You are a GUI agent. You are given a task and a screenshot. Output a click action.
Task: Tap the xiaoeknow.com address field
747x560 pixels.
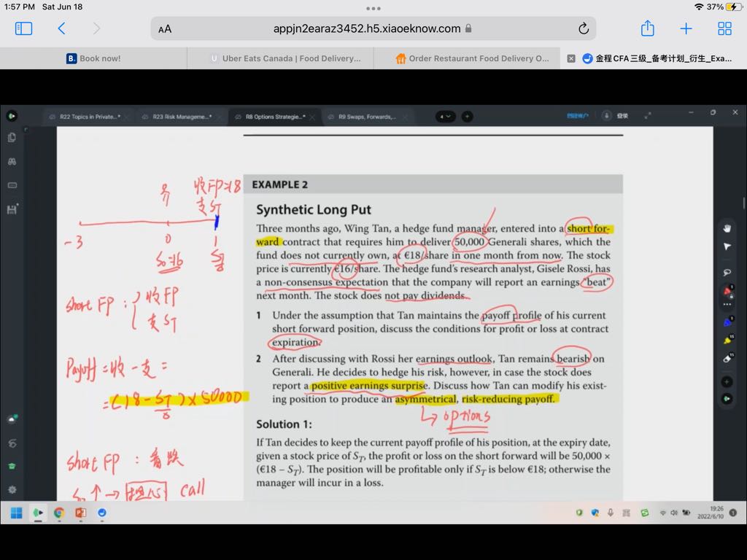tap(373, 28)
